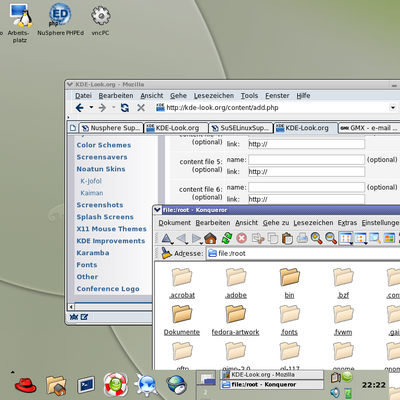Stop loading in Mozilla toolbar

pos(141,108)
